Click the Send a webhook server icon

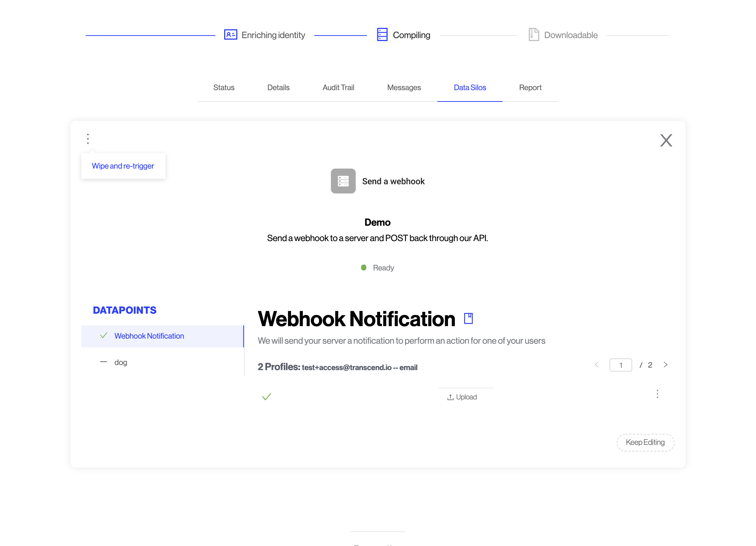[343, 181]
